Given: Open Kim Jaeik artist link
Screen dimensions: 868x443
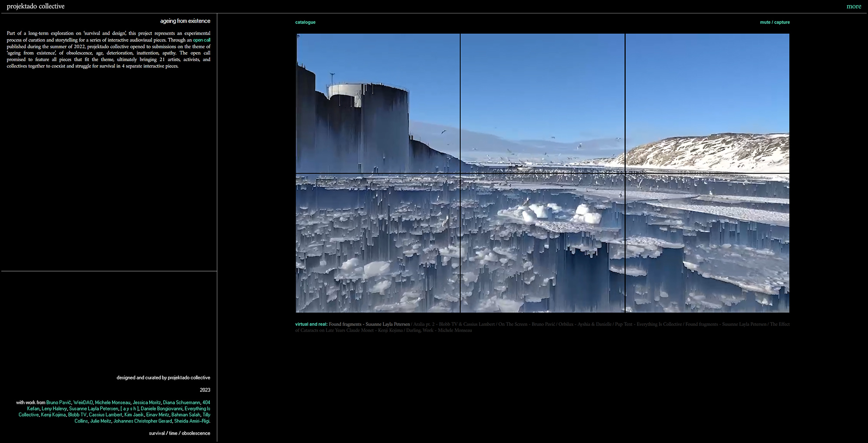Looking at the screenshot, I should click(x=134, y=415).
